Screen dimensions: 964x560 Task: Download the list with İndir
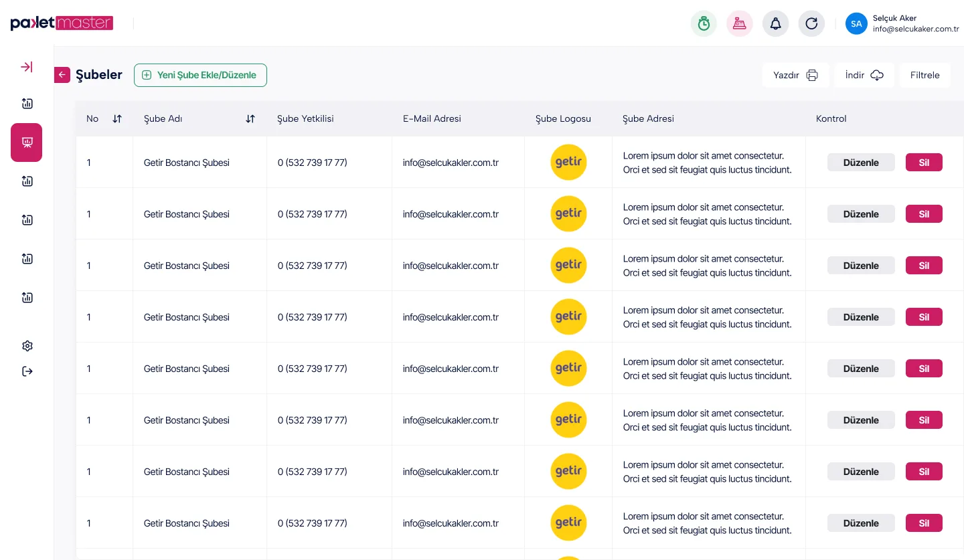[864, 75]
